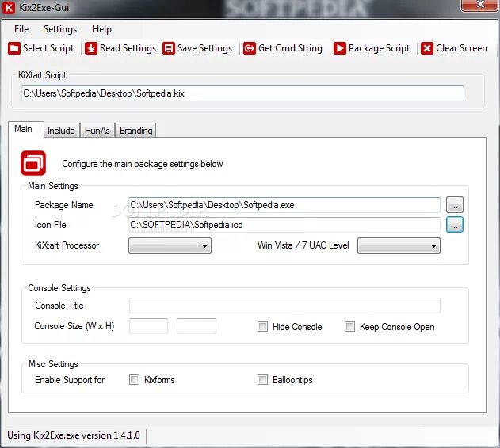Click the Console Size height field
The height and width of the screenshot is (448, 500).
coord(197,326)
